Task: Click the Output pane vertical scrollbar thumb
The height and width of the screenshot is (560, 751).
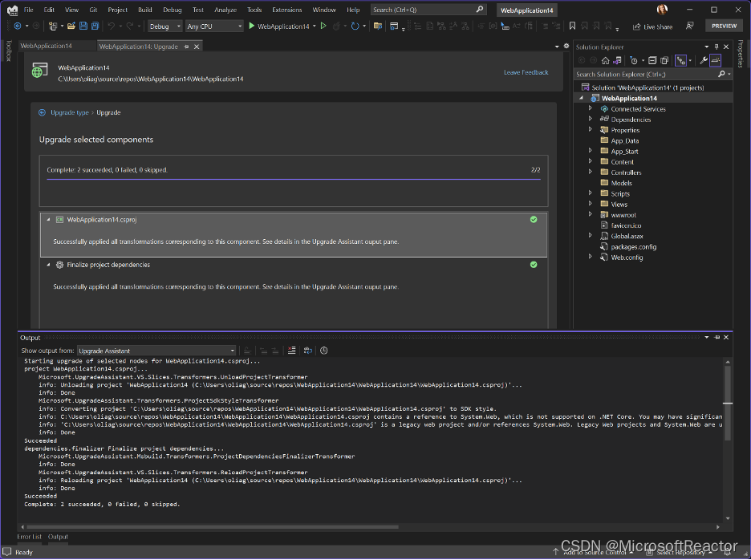Action: pyautogui.click(x=728, y=404)
